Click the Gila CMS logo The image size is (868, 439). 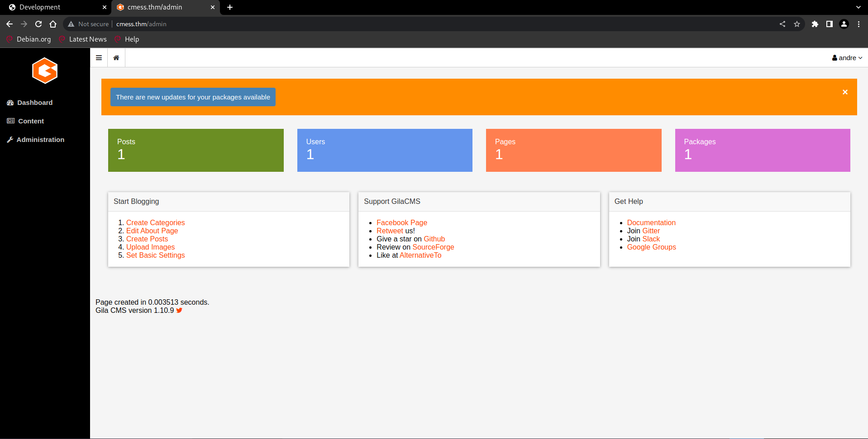tap(44, 71)
